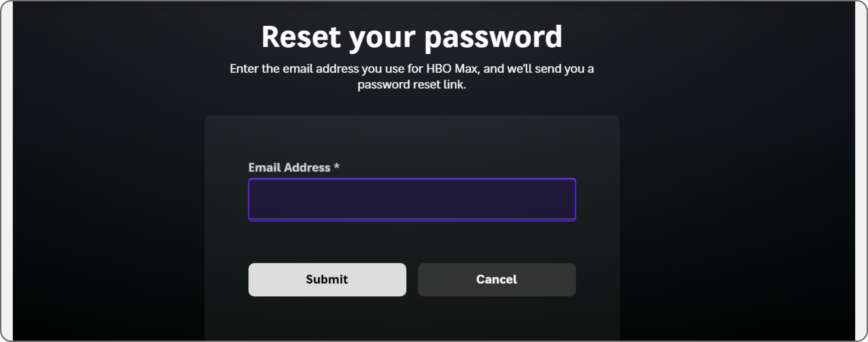Click the Email Address field label
The image size is (868, 342).
(x=289, y=167)
